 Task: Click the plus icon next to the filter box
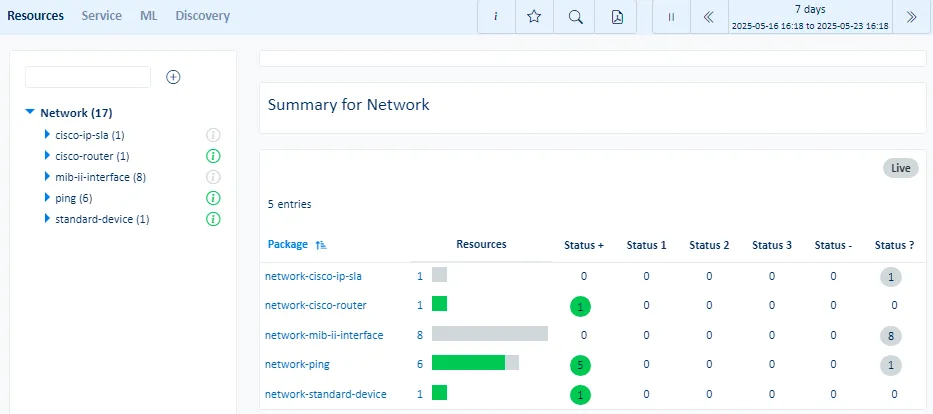[173, 77]
